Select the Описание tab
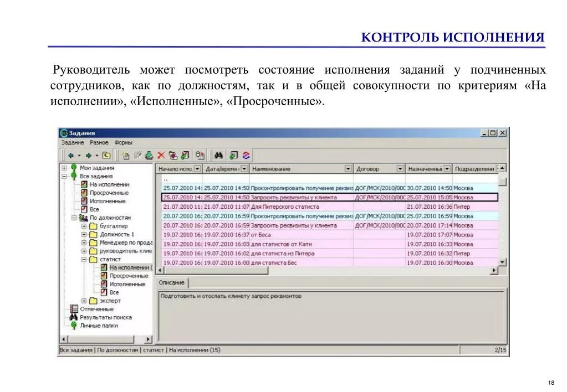The height and width of the screenshot is (392, 567). click(x=172, y=282)
